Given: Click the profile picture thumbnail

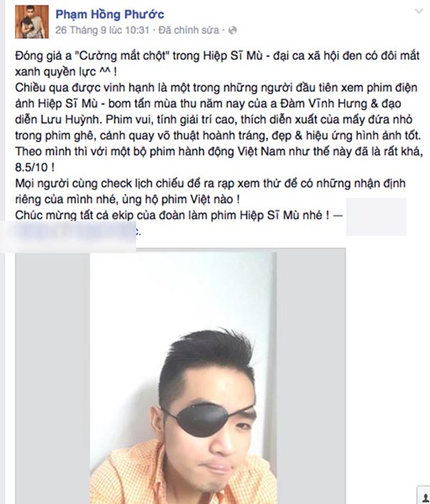Looking at the screenshot, I should click(x=32, y=22).
